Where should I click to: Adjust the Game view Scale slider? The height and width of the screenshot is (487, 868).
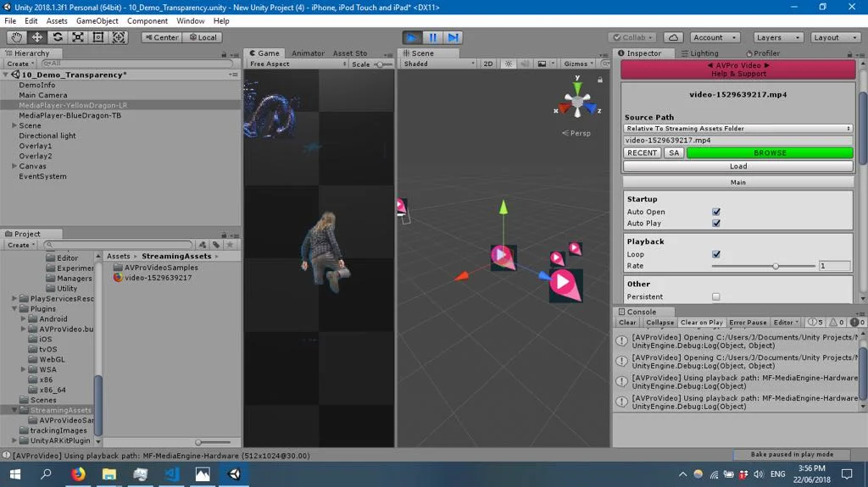tap(382, 64)
